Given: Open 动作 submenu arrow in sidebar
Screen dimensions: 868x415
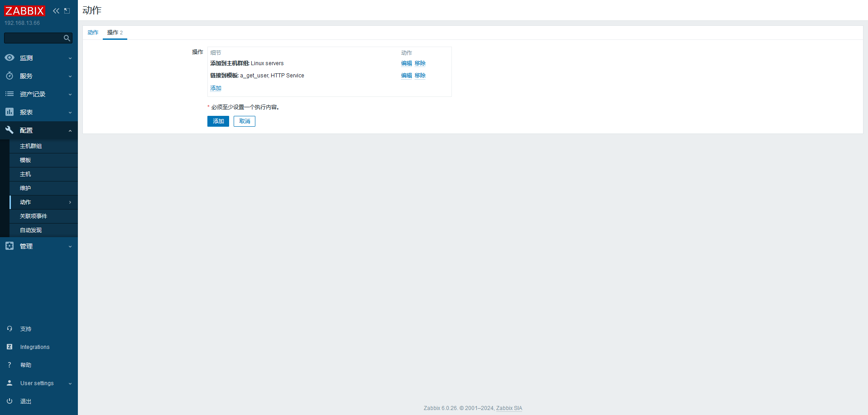Looking at the screenshot, I should point(70,202).
